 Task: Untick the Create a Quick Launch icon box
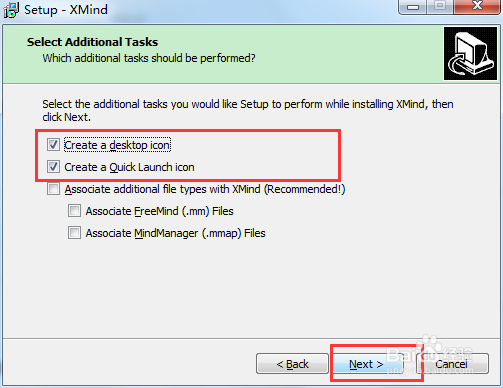[53, 167]
